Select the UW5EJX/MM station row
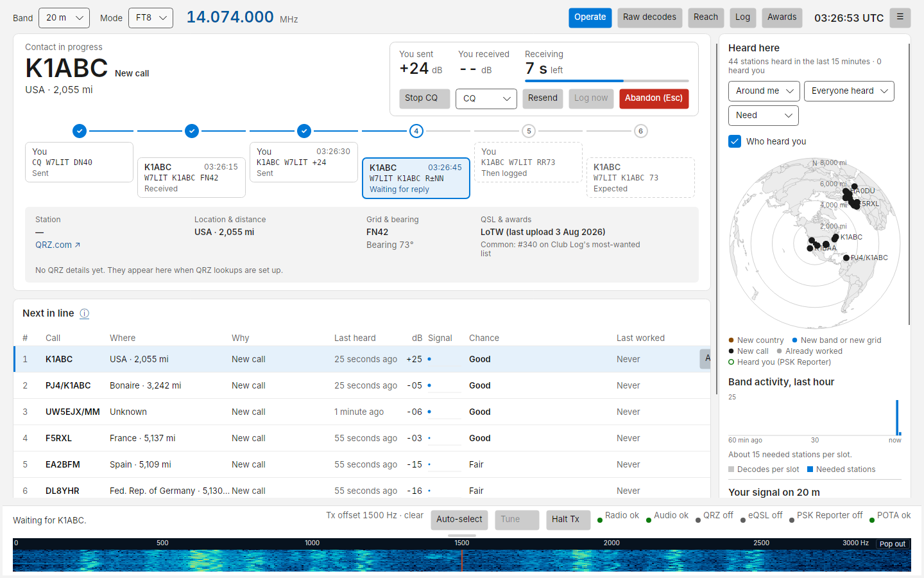The image size is (924, 578). 362,412
